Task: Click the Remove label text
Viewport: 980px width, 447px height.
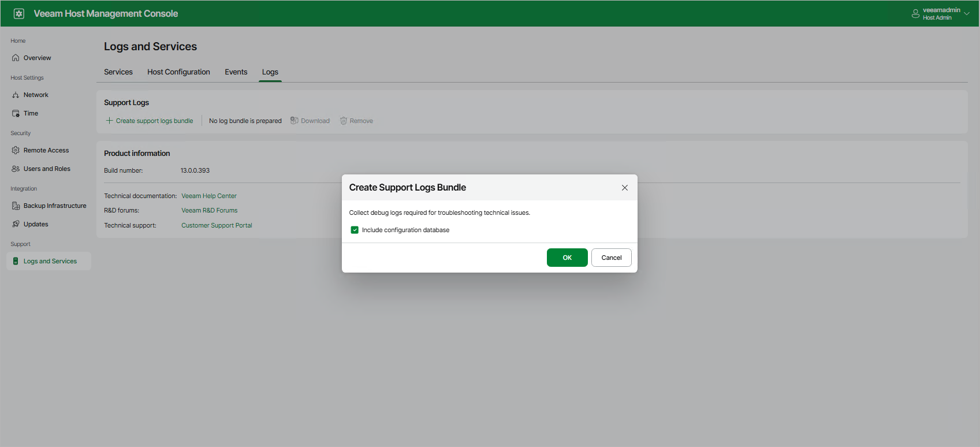Action: tap(362, 121)
